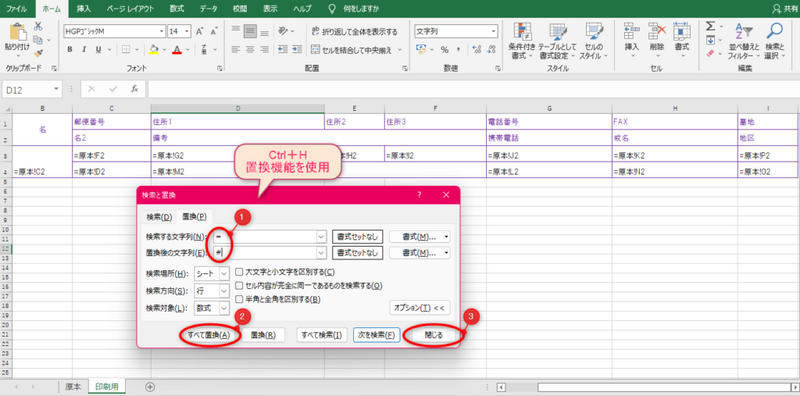The image size is (800, 396).
Task: Switch to the 数式 ribbon tab
Action: (x=177, y=9)
